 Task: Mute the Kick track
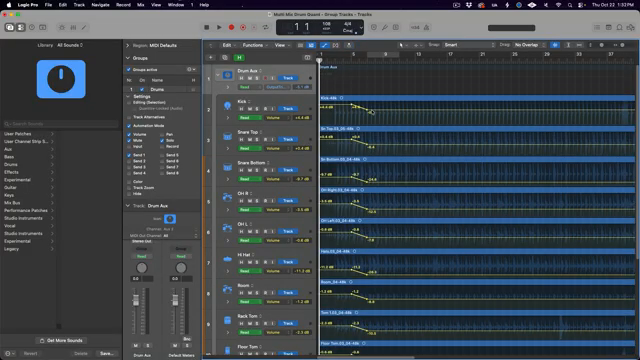coord(249,109)
